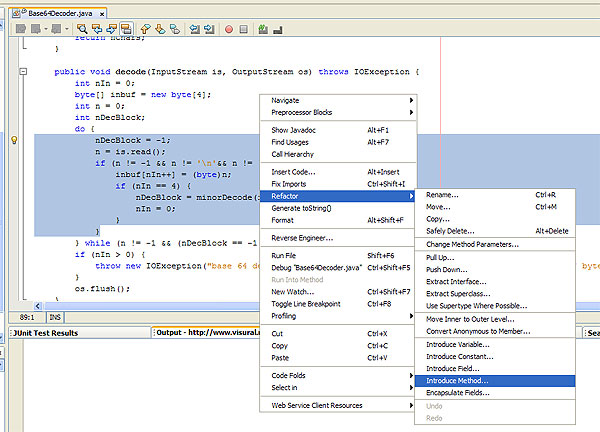The height and width of the screenshot is (432, 600).
Task: Toggle bookmark toolbar icon
Action: [x=175, y=29]
